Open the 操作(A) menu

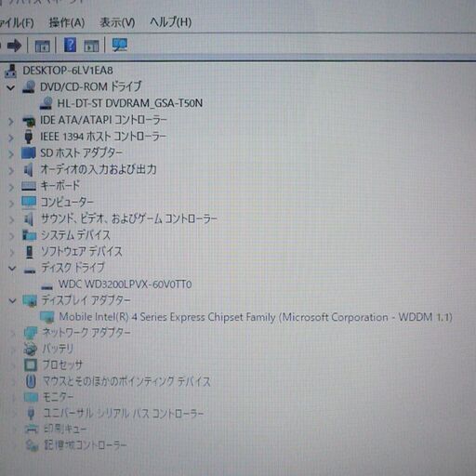pos(67,22)
